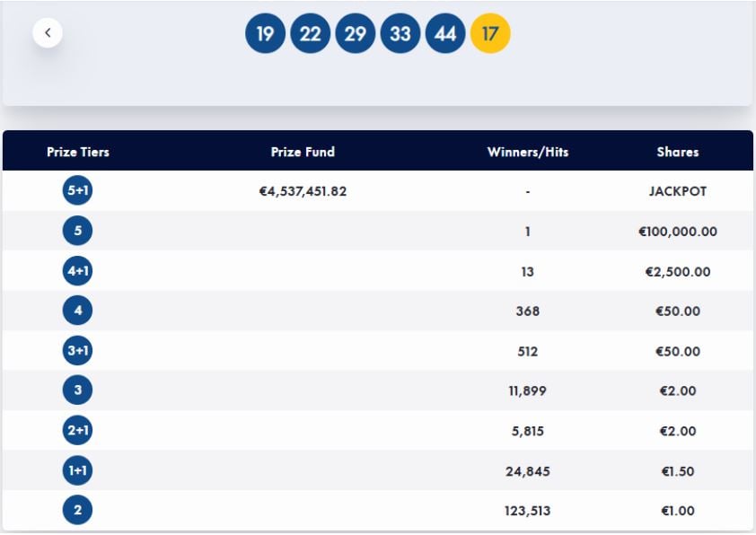Screen dimensions: 756x535
Task: Click the 3+1 prize tier badge
Action: click(77, 351)
